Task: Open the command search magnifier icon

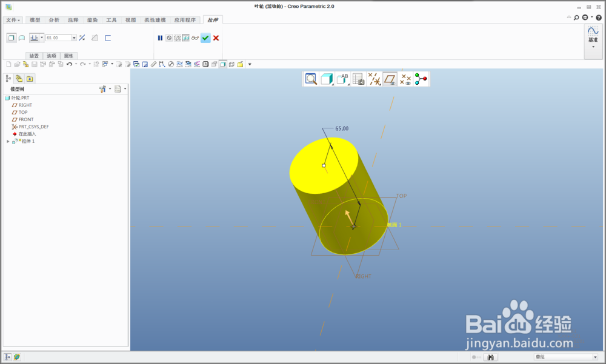Action: click(576, 18)
